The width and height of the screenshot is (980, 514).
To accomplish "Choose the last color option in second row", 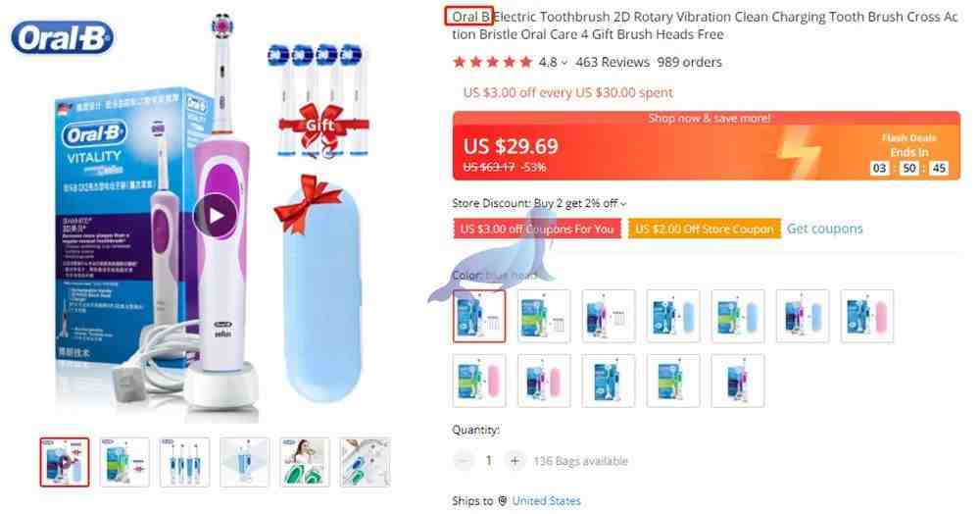I will point(738,381).
